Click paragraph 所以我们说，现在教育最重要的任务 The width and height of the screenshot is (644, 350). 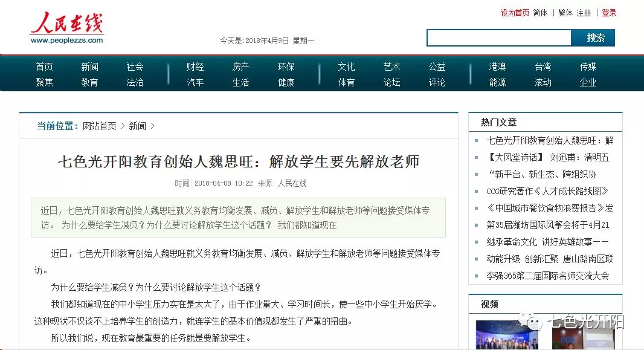pyautogui.click(x=151, y=338)
